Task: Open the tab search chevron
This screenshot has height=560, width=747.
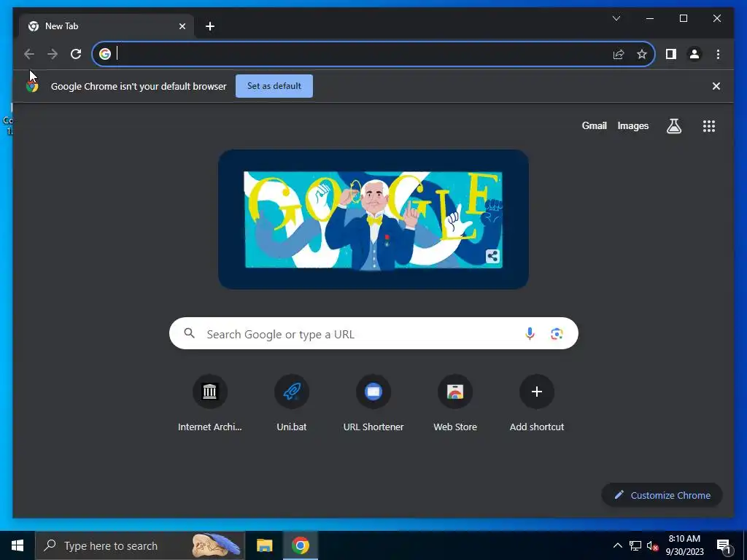Action: [616, 18]
